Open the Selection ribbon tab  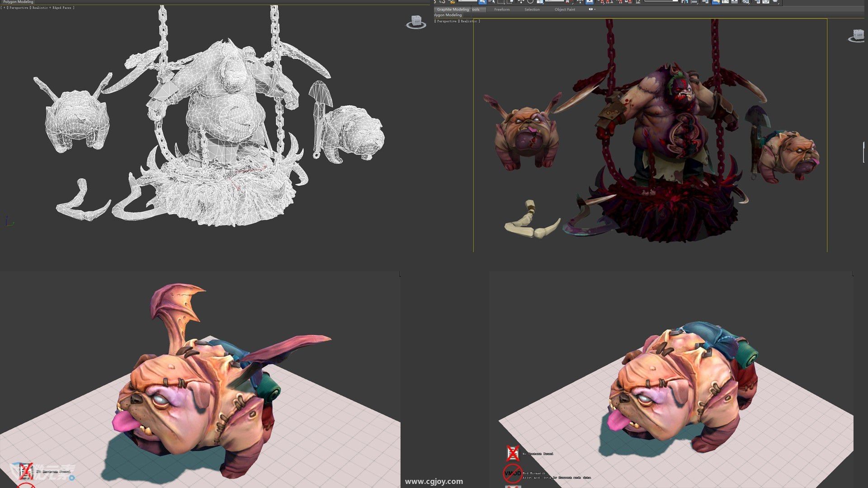point(532,9)
